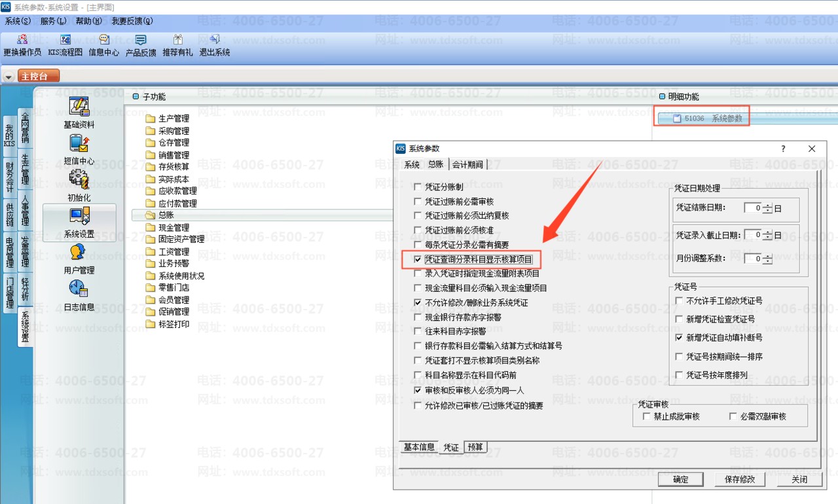Click the 会员管理 folder icon
The width and height of the screenshot is (838, 504).
151,300
